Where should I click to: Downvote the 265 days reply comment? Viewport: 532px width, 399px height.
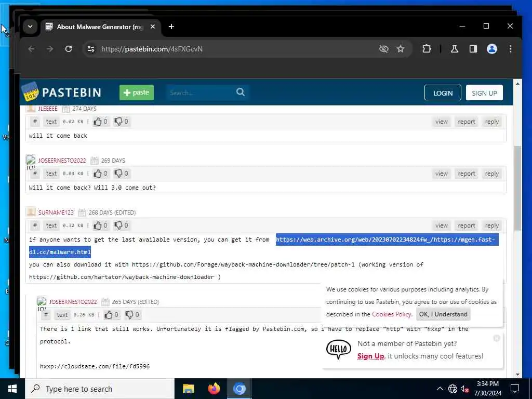click(132, 314)
